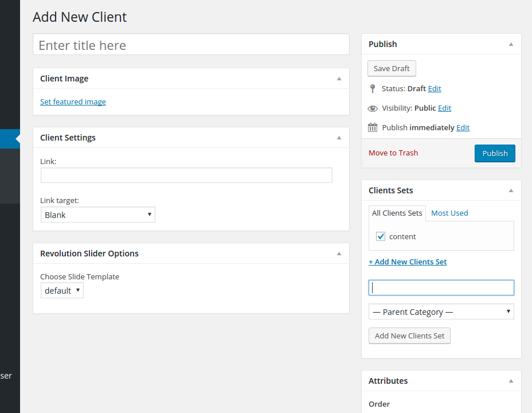The height and width of the screenshot is (413, 532).
Task: Collapse the Attributes panel arrow
Action: click(511, 381)
